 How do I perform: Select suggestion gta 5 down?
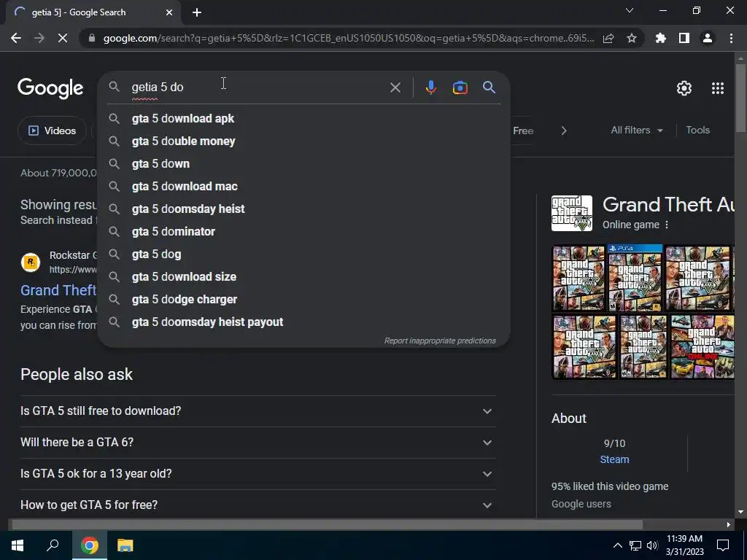[303, 164]
